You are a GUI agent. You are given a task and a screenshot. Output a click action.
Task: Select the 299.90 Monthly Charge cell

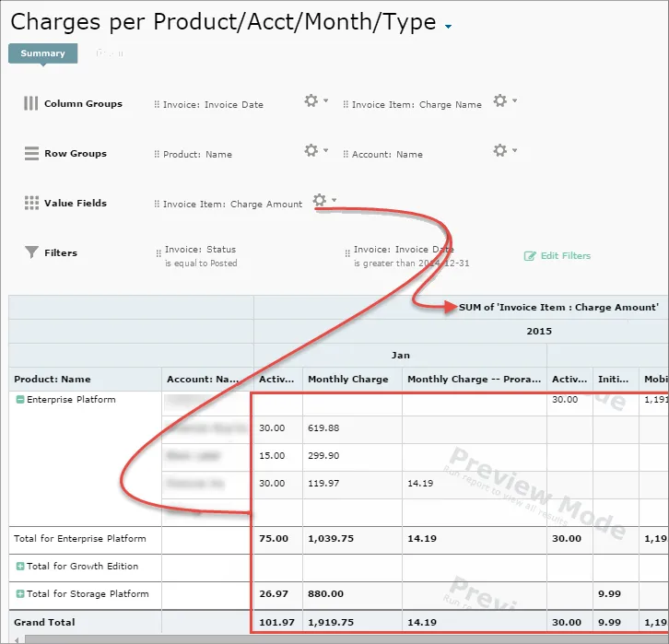(x=352, y=456)
